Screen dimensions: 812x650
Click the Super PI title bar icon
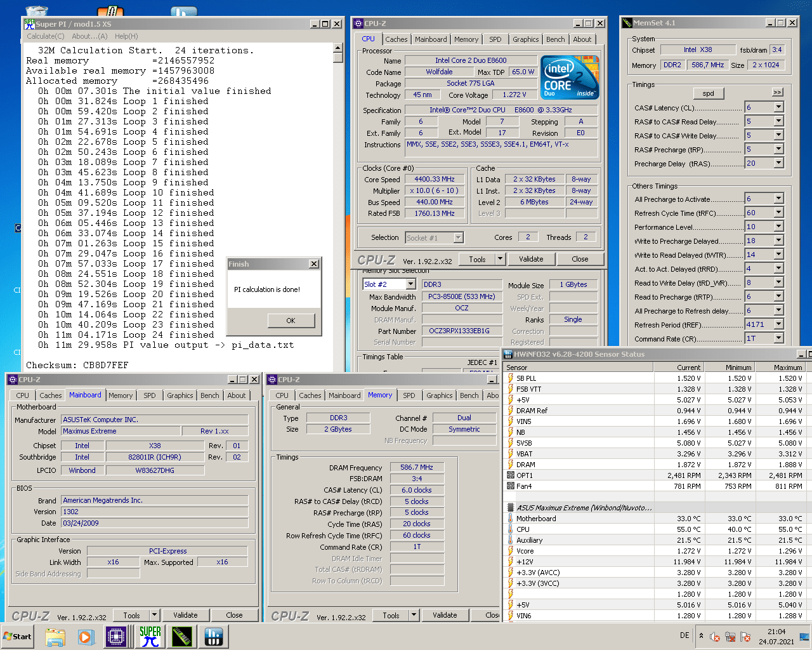pos(29,23)
